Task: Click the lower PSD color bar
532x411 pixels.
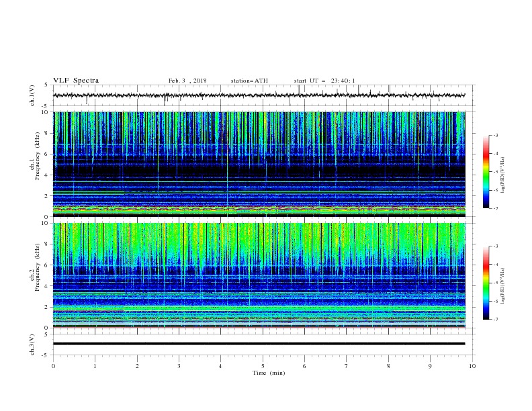Action: point(486,283)
